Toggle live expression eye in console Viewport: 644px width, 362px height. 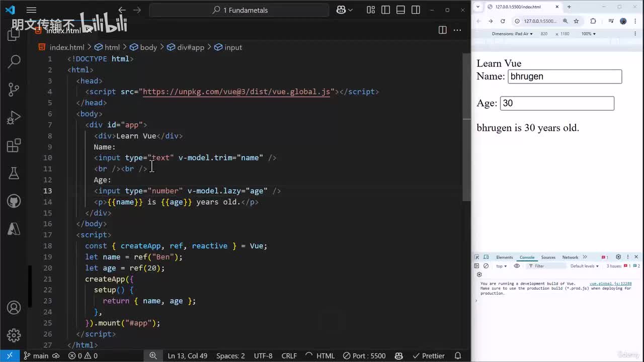(517, 266)
